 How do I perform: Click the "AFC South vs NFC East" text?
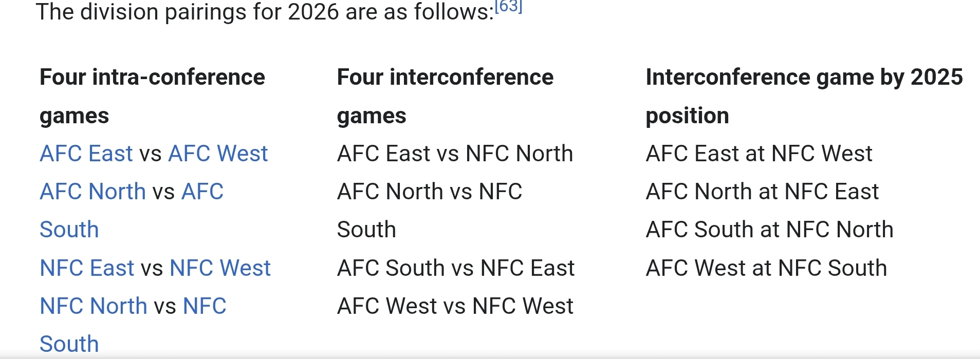[x=456, y=268]
